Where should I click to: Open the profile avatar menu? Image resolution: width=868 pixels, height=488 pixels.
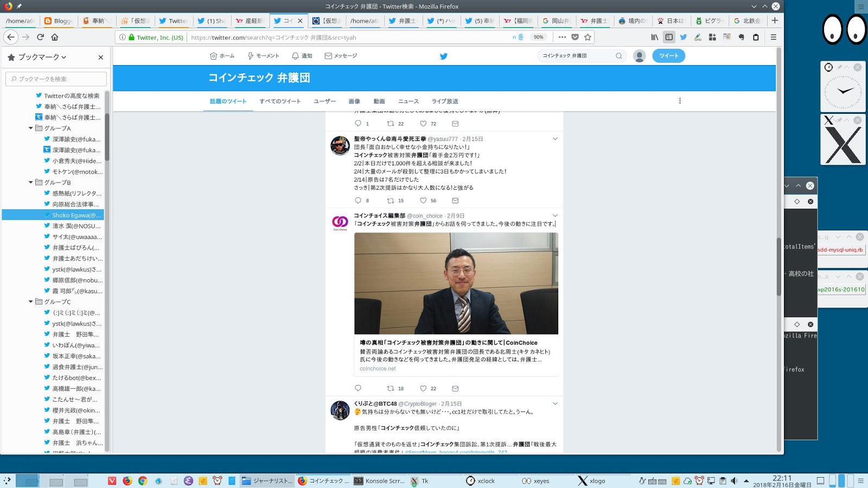click(640, 56)
